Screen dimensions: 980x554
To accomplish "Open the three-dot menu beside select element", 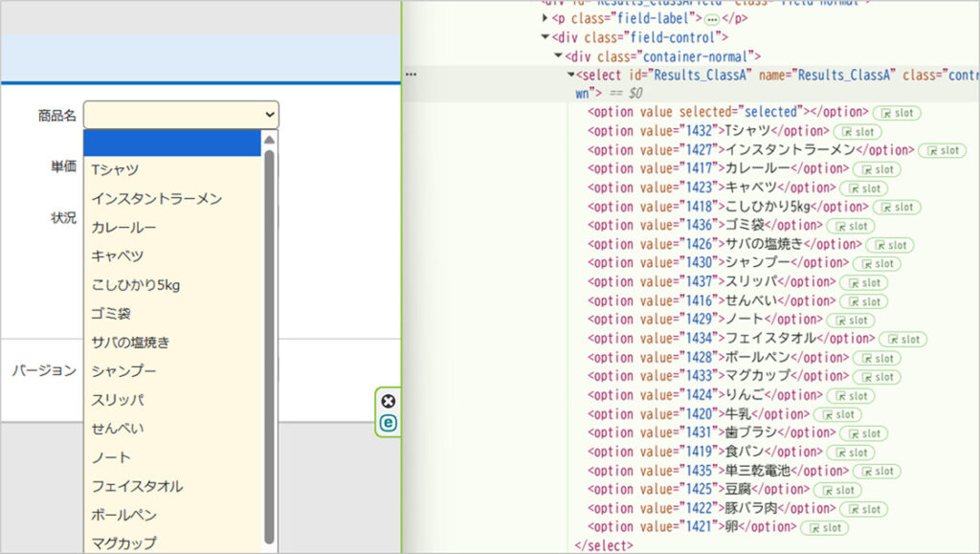I will (x=411, y=75).
